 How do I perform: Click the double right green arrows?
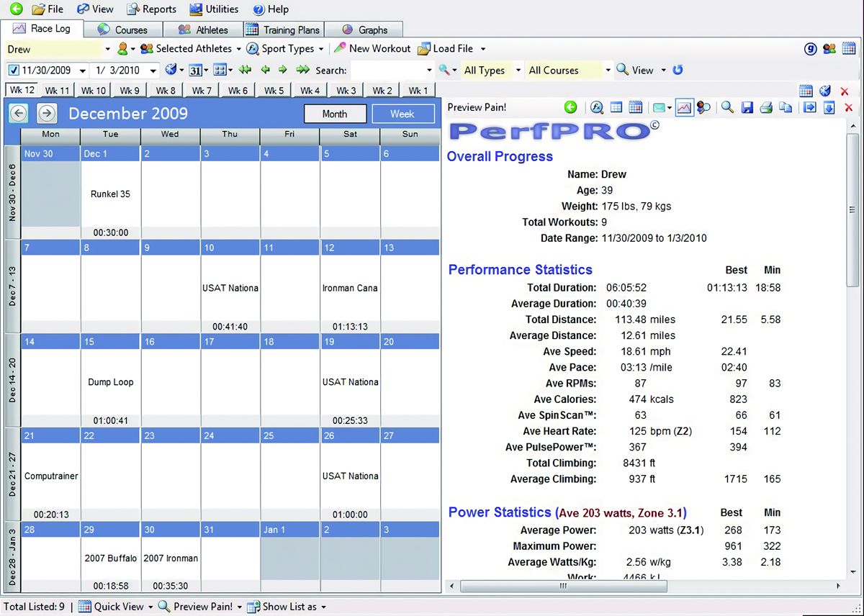click(x=302, y=70)
